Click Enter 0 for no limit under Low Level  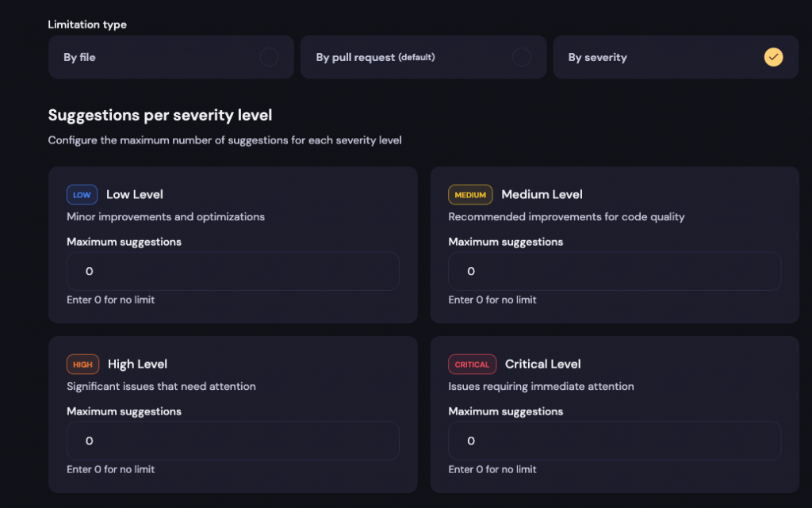point(110,300)
